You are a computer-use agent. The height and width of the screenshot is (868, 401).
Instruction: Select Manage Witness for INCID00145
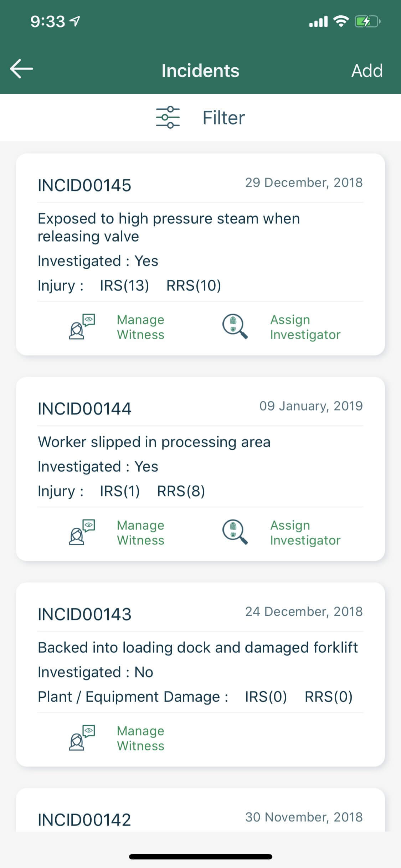(140, 327)
